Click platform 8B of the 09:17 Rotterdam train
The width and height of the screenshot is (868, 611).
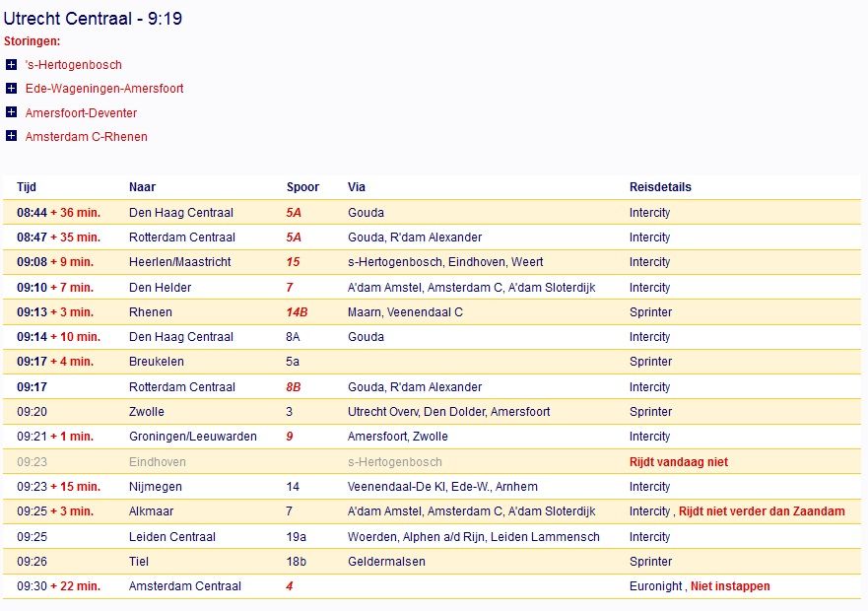(294, 387)
